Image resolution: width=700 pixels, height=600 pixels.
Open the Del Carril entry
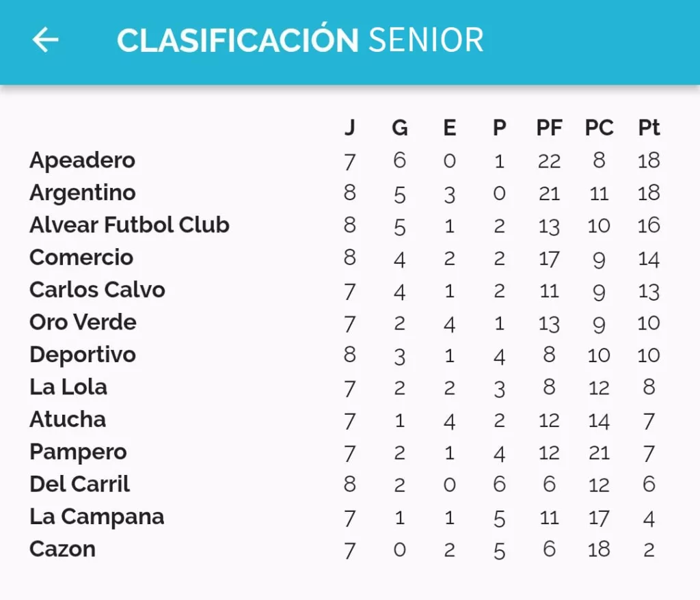click(79, 485)
